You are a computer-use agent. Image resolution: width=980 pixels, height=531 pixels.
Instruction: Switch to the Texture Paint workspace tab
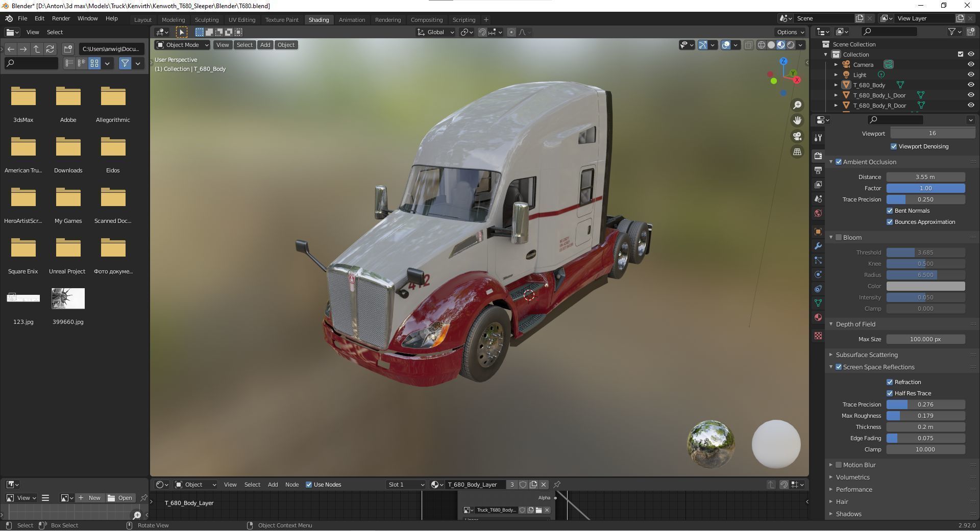click(x=282, y=20)
